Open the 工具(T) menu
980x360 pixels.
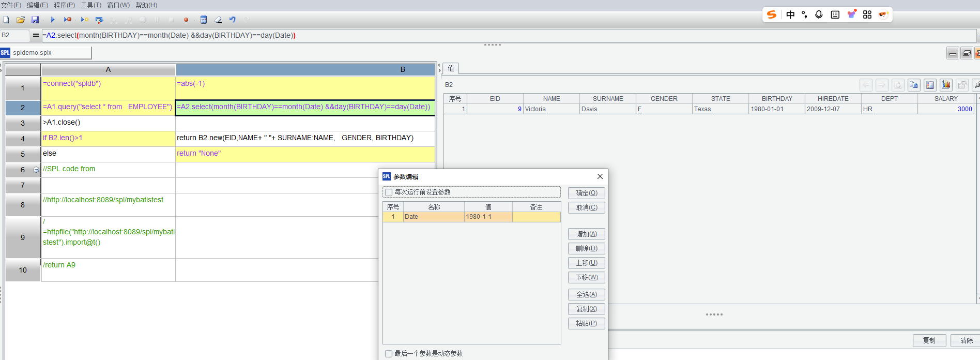coord(91,5)
